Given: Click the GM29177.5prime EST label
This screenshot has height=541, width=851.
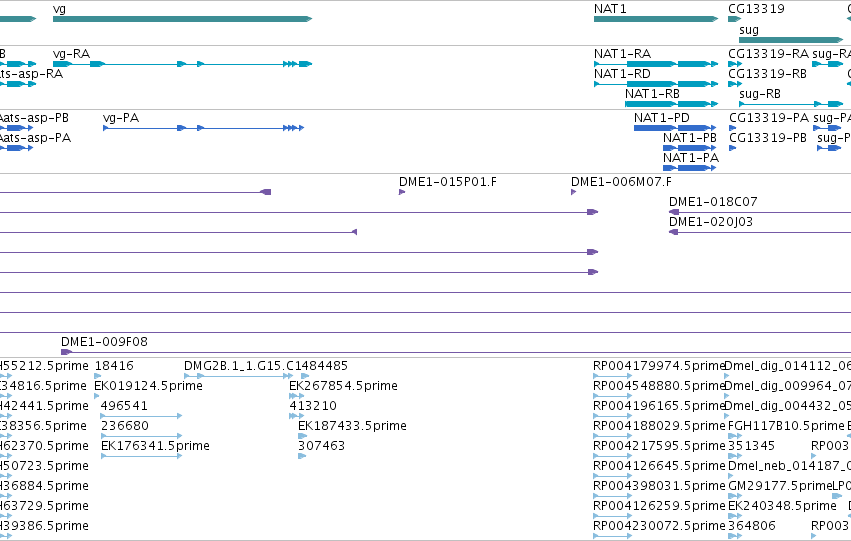Looking at the screenshot, I should click(780, 486).
